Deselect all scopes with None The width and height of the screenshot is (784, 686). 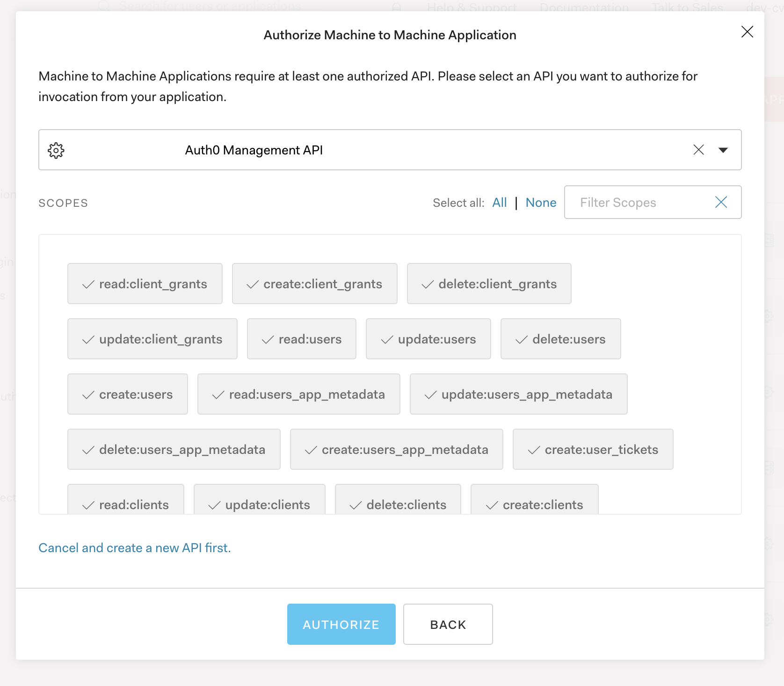point(541,202)
